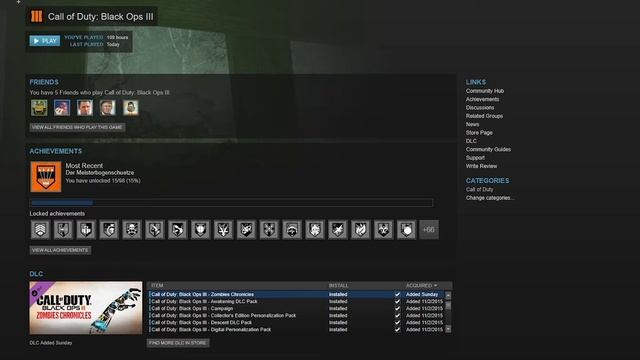This screenshot has height=360, width=640.
Task: Select the locked achievement showing a horned goat head
Action: [223, 230]
